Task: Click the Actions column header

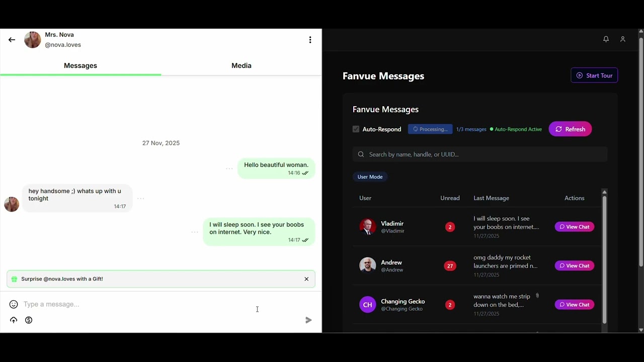Action: (575, 198)
